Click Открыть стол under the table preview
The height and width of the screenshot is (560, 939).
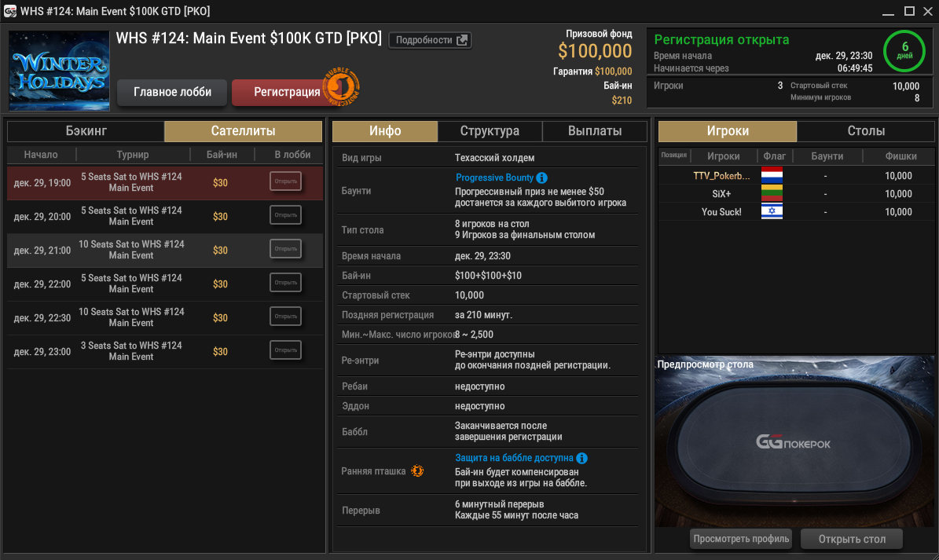tap(851, 539)
